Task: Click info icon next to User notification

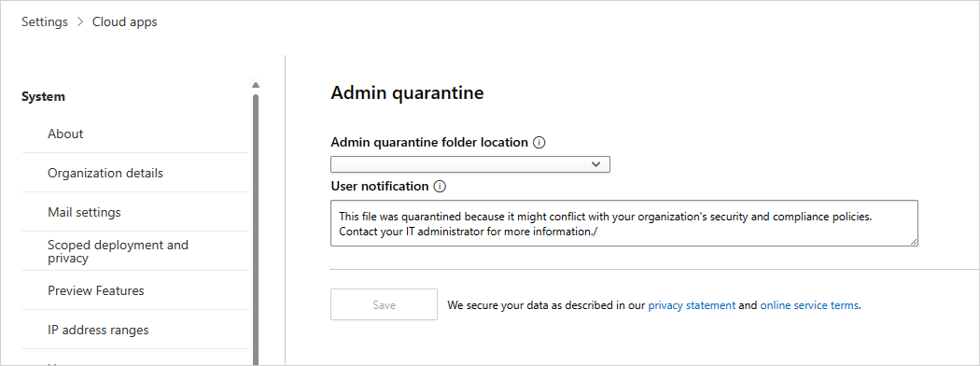Action: tap(440, 187)
